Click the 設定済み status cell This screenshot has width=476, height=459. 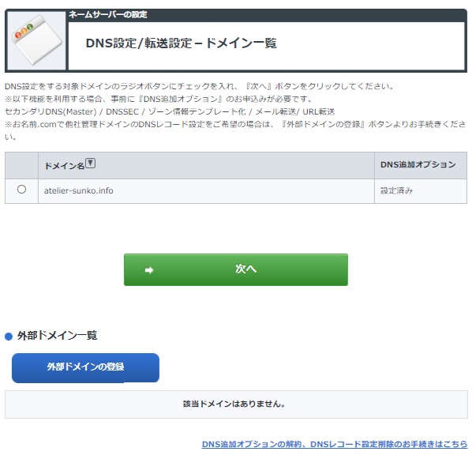pyautogui.click(x=421, y=191)
